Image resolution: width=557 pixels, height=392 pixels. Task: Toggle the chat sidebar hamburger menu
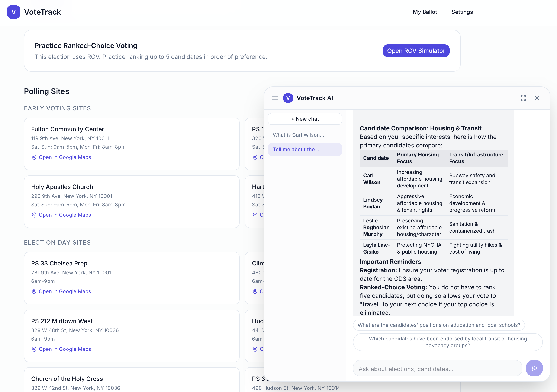(275, 98)
